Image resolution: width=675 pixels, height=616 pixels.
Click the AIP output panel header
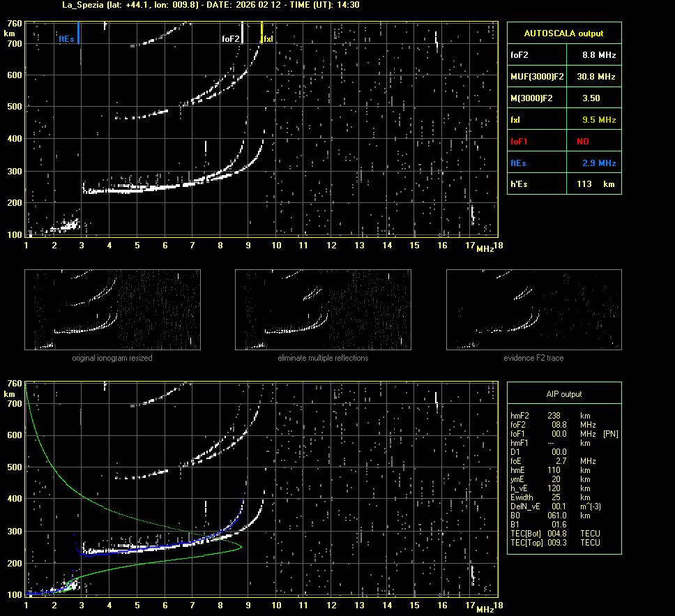pyautogui.click(x=563, y=394)
